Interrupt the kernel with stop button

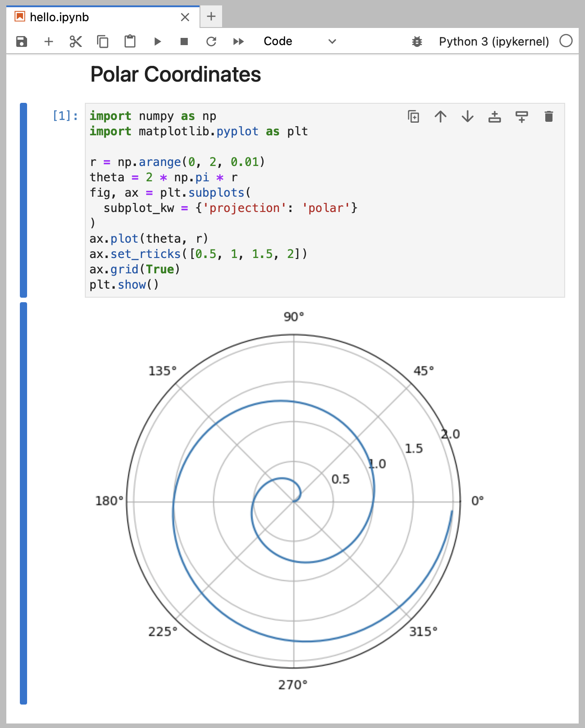click(184, 41)
